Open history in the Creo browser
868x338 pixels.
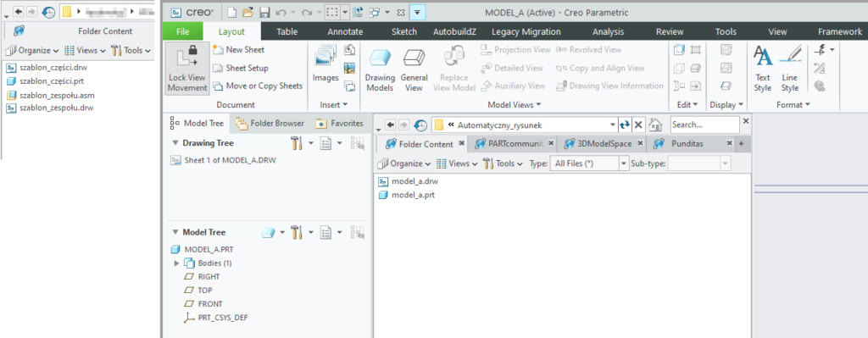point(420,125)
